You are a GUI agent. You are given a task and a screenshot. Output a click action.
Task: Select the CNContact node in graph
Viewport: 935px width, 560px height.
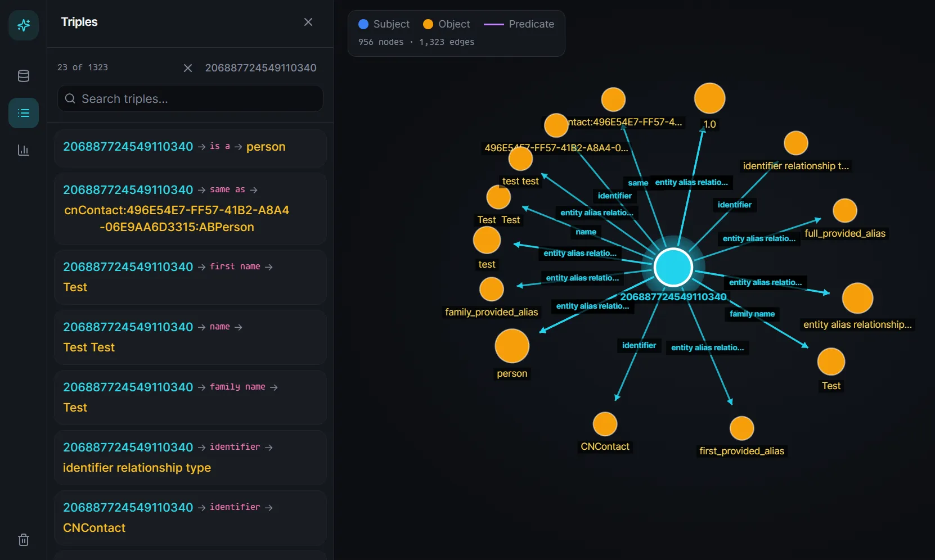605,424
